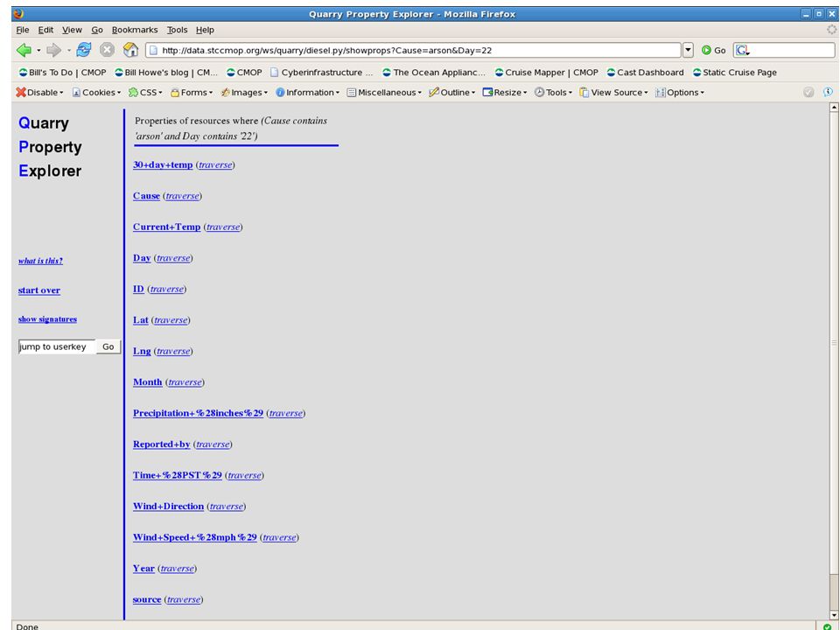The width and height of the screenshot is (840, 630).
Task: Click the status bar green check icon
Action: (827, 626)
